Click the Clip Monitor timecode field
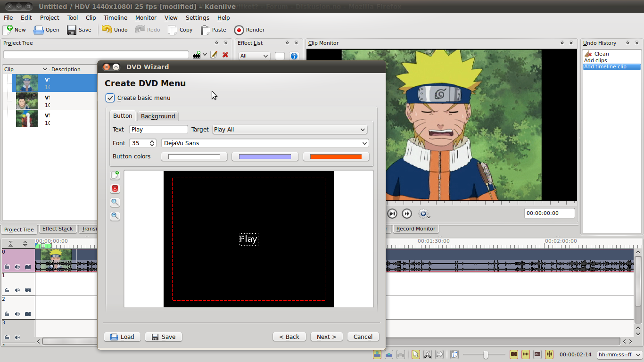This screenshot has height=362, width=644. coord(550,214)
